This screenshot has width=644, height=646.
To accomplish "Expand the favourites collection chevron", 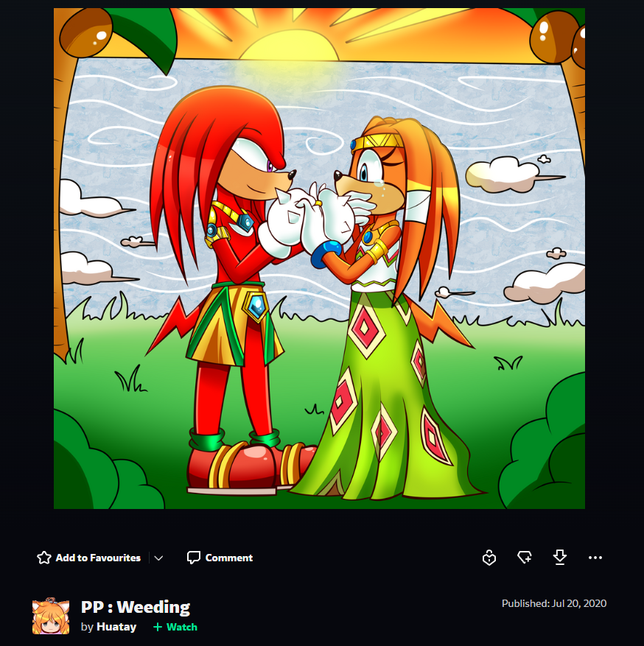I will click(x=158, y=558).
